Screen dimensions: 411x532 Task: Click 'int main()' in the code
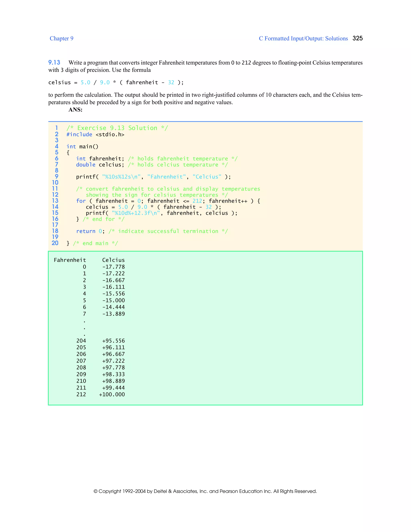82,147
